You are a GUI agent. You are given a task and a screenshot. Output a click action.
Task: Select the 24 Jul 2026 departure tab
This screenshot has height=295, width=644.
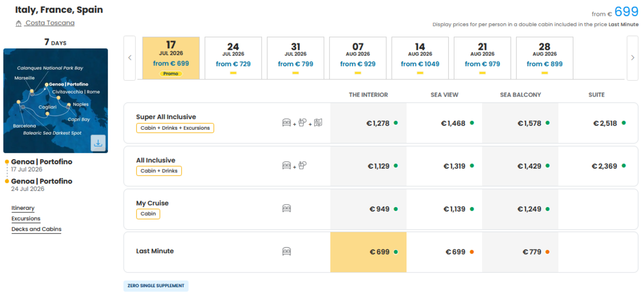(x=233, y=58)
